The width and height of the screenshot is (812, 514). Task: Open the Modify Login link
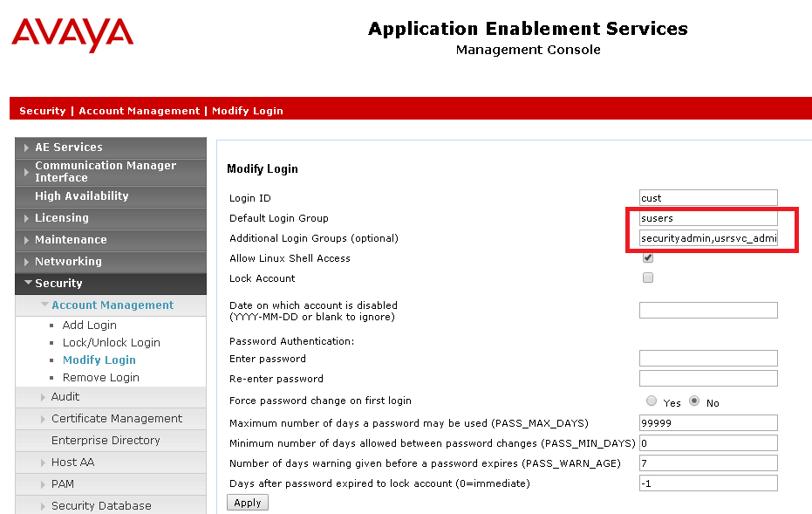pos(99,360)
